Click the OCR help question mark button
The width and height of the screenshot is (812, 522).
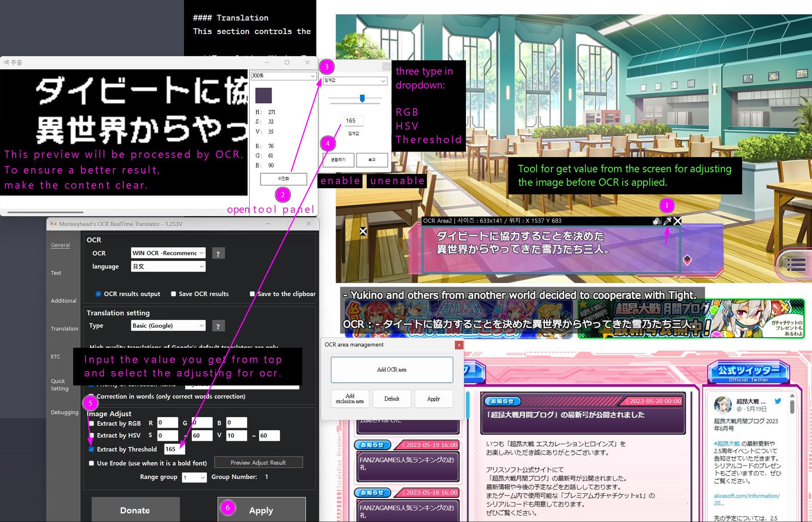point(218,254)
